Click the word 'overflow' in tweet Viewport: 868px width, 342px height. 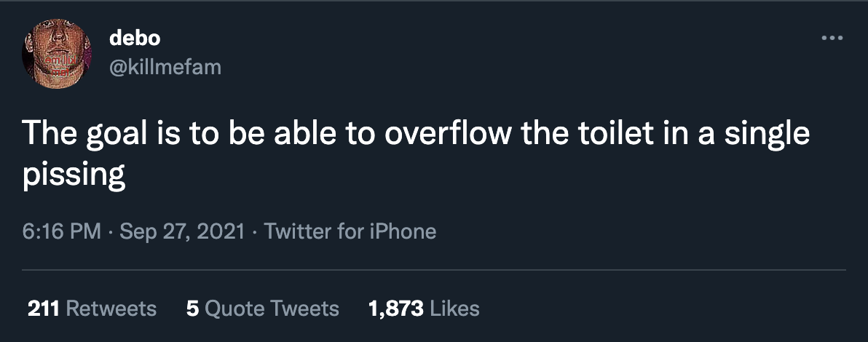444,135
